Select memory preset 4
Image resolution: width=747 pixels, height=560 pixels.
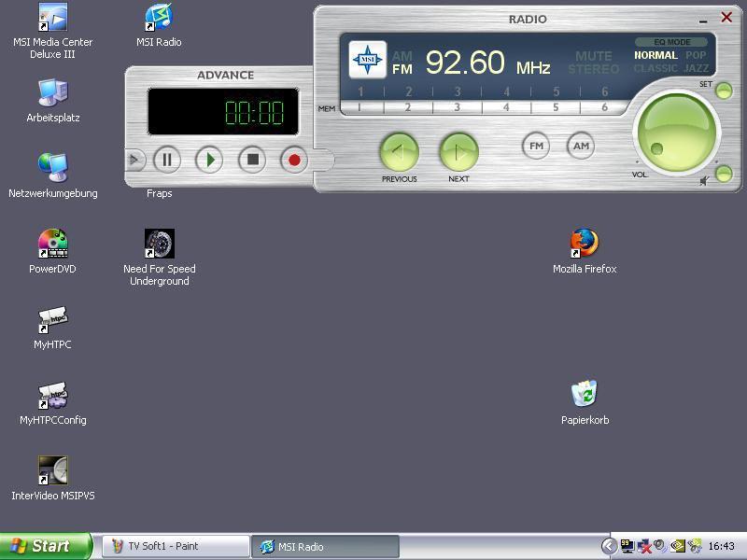[x=506, y=107]
